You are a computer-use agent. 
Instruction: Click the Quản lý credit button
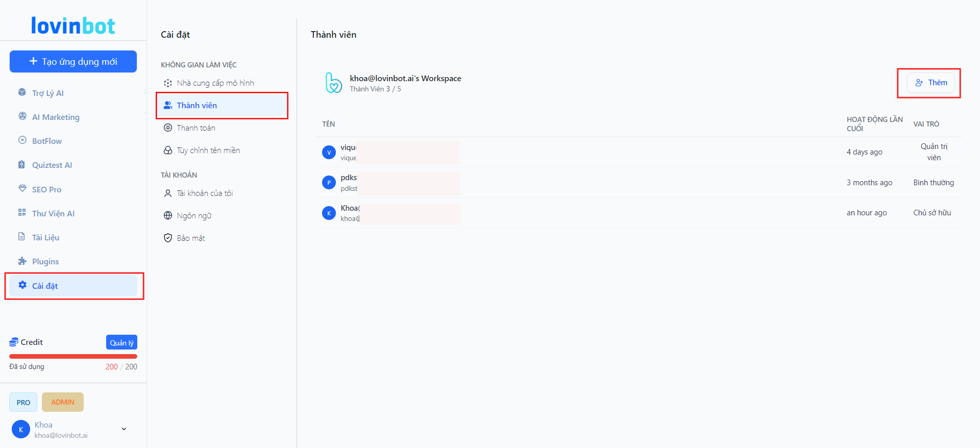click(121, 342)
